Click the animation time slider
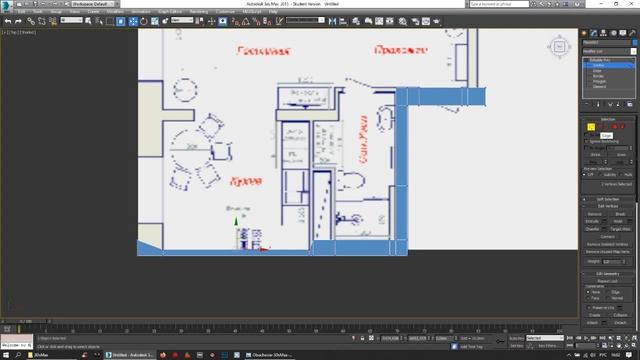This screenshot has height=360, width=640. tap(25, 322)
